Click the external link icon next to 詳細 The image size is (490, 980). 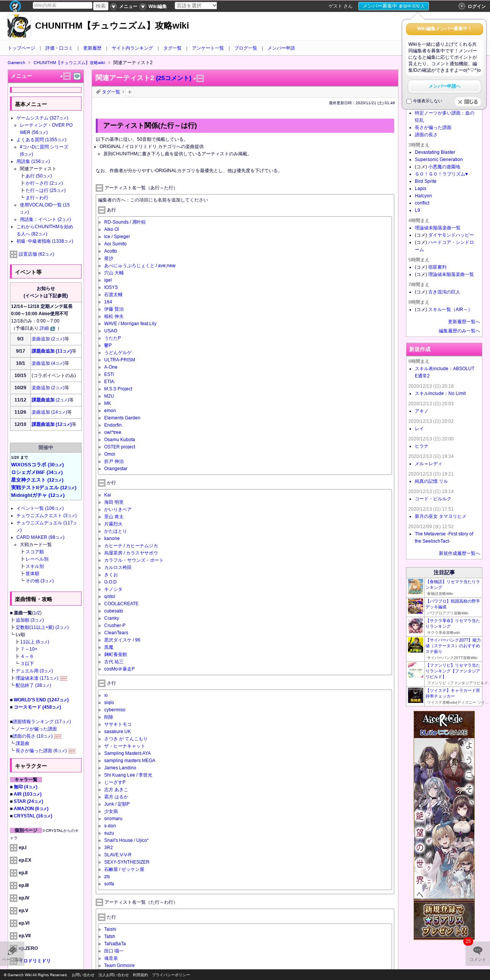[x=53, y=329]
